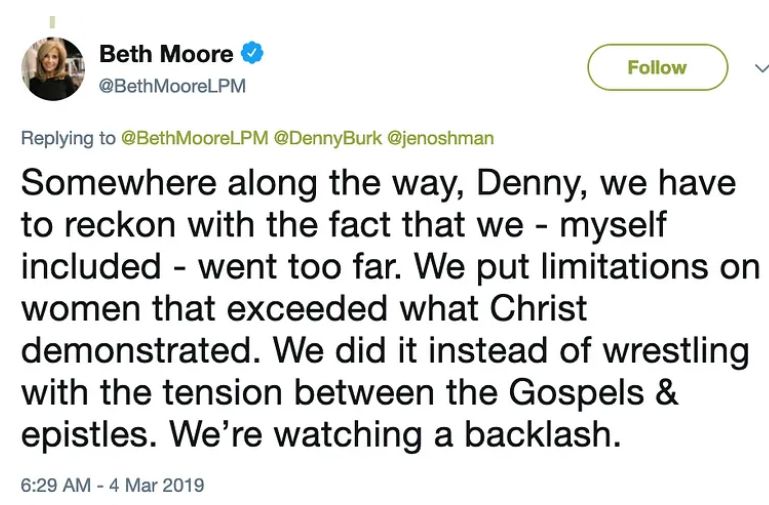This screenshot has height=505, width=769.
Task: Click the "Replying to" label
Action: 68,138
